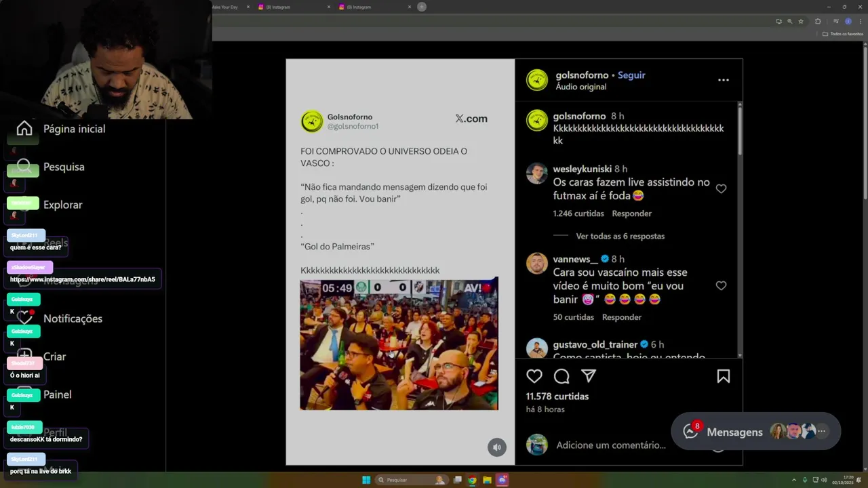Click vannews__ comment avatar

coord(537,264)
